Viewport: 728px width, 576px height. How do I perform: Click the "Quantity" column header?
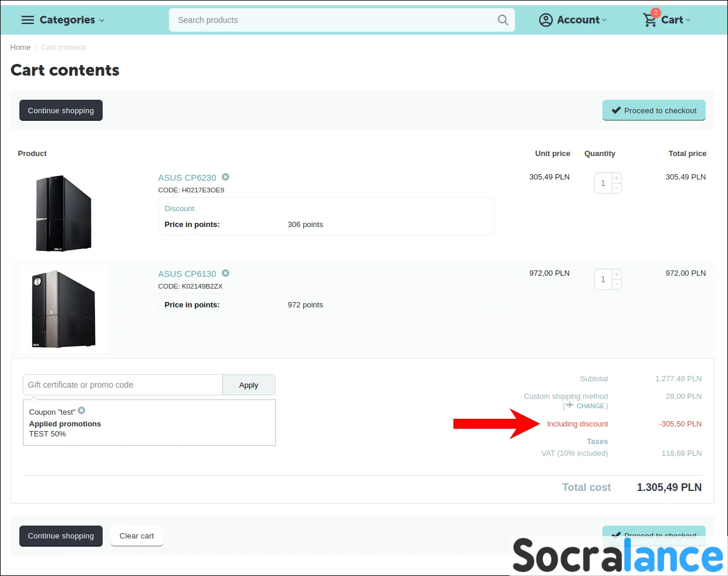click(600, 154)
